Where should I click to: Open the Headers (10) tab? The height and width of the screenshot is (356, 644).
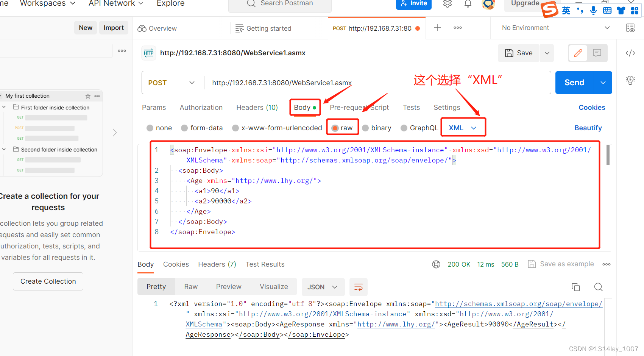[x=257, y=108]
